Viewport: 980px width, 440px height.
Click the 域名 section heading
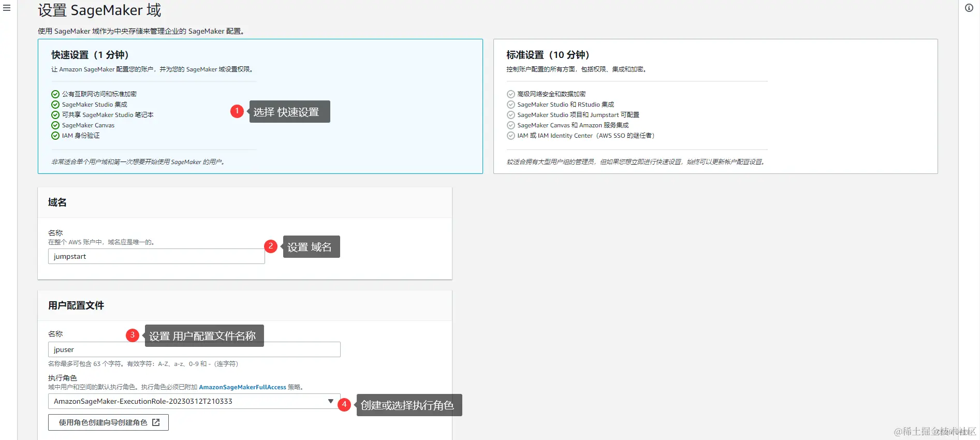(57, 202)
